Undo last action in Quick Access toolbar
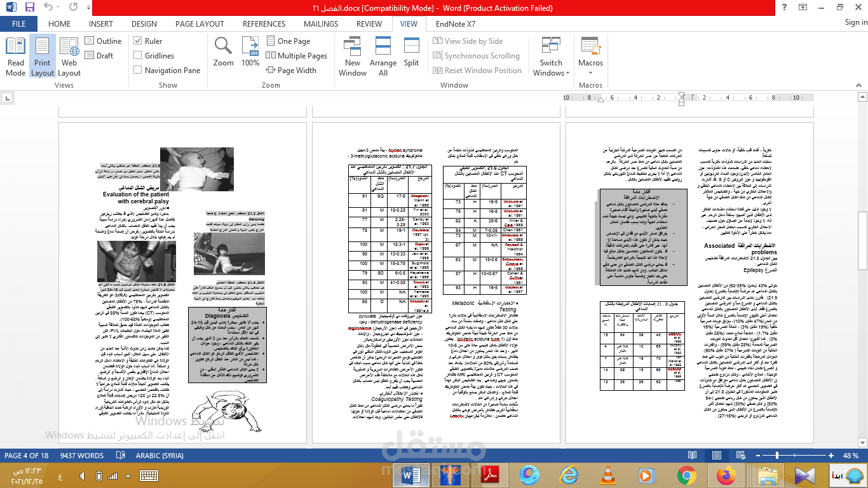Image resolution: width=868 pixels, height=488 pixels. 50,8
